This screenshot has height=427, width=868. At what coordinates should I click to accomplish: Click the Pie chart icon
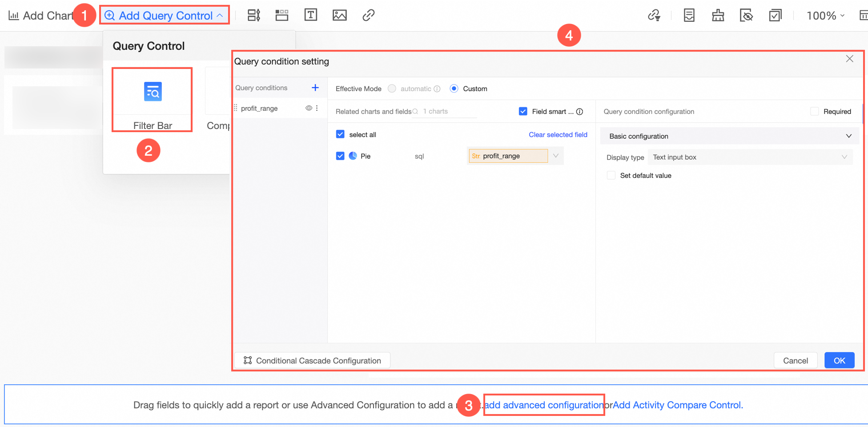353,156
